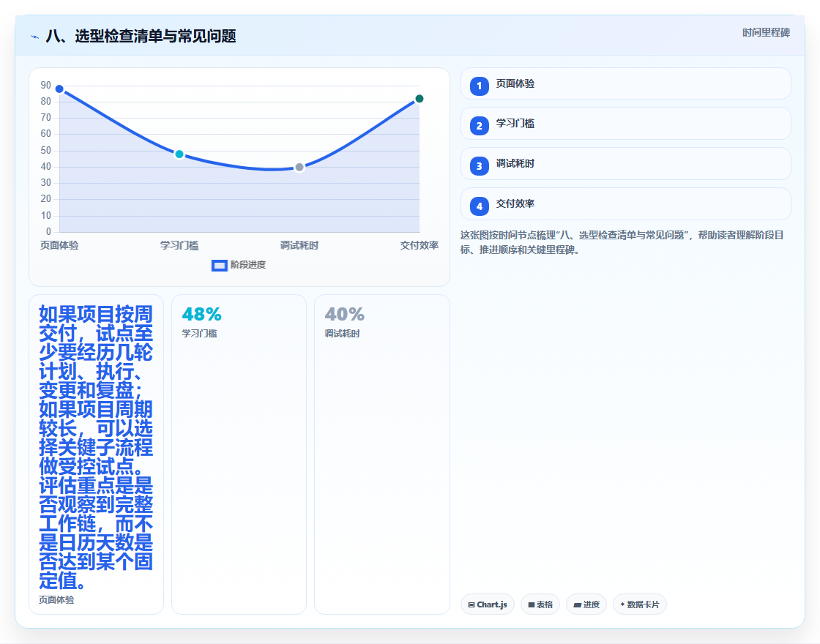Click the number 3 badge for 调试耗时
This screenshot has height=644, width=820.
click(479, 166)
